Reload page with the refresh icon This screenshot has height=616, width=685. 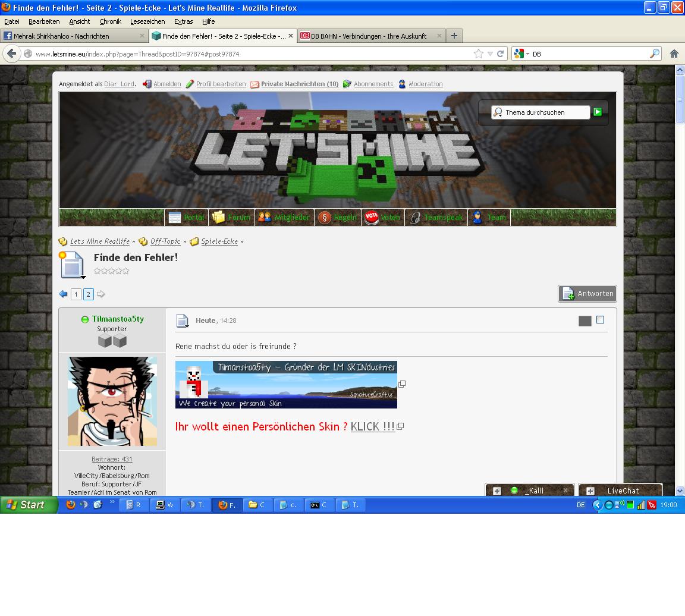point(501,54)
